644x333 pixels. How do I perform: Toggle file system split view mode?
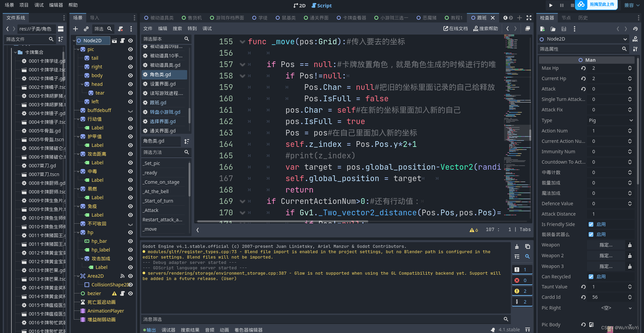(x=61, y=29)
